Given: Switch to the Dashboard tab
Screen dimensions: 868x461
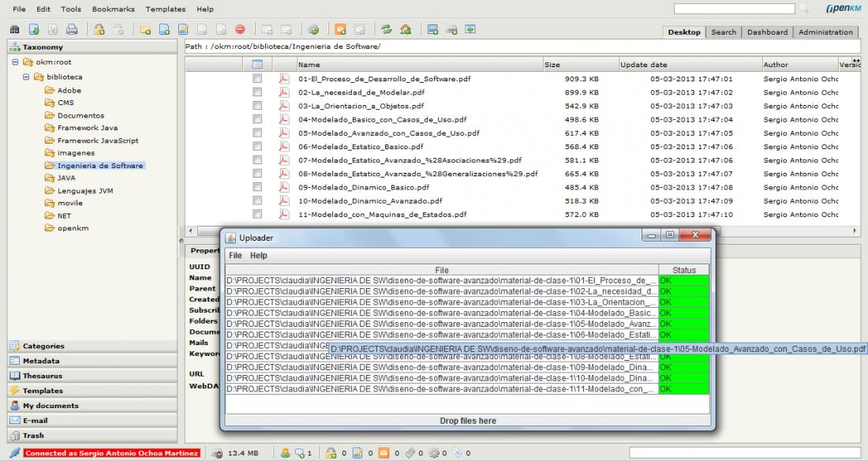Looking at the screenshot, I should point(768,32).
